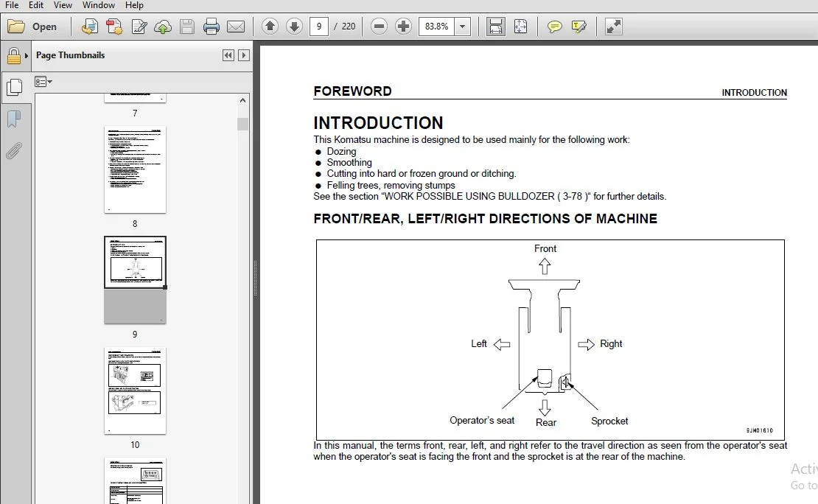Click the fit one full page icon
818x504 pixels.
coord(520,27)
